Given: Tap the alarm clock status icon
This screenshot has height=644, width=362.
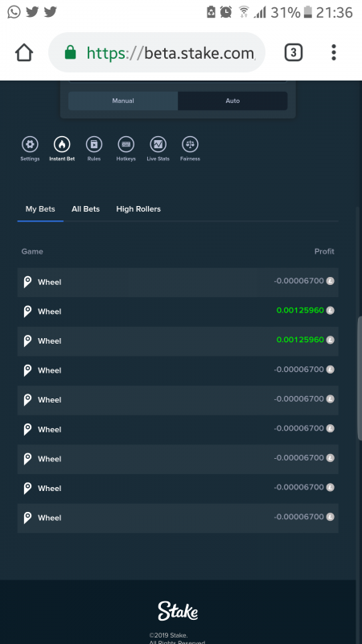Looking at the screenshot, I should tap(226, 12).
